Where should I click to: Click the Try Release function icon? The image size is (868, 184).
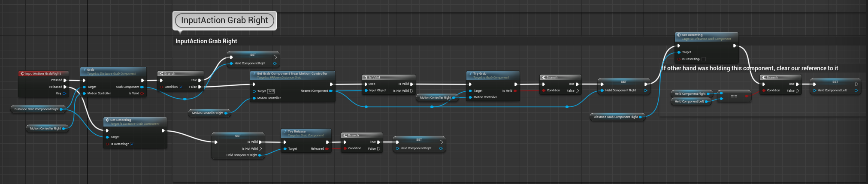(x=285, y=131)
